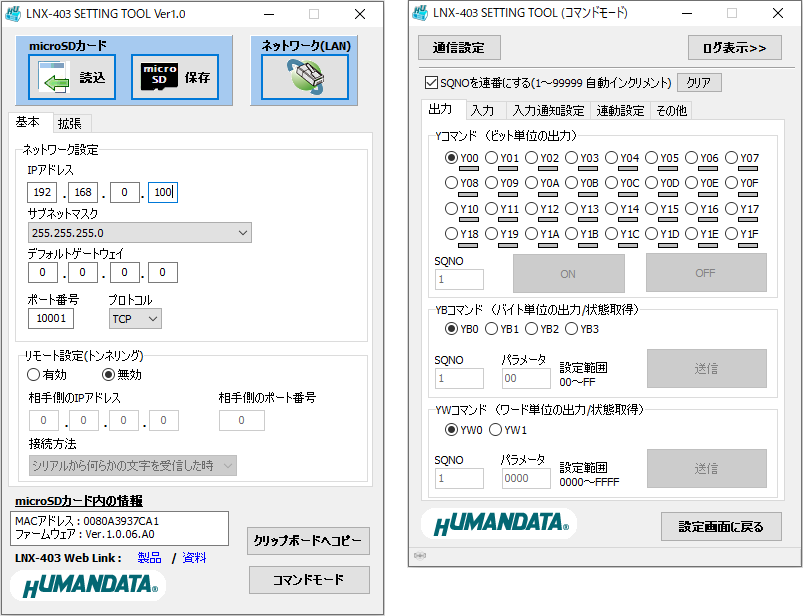Open the protocol TCP dropdown
Image resolution: width=804 pixels, height=616 pixels.
[x=135, y=319]
